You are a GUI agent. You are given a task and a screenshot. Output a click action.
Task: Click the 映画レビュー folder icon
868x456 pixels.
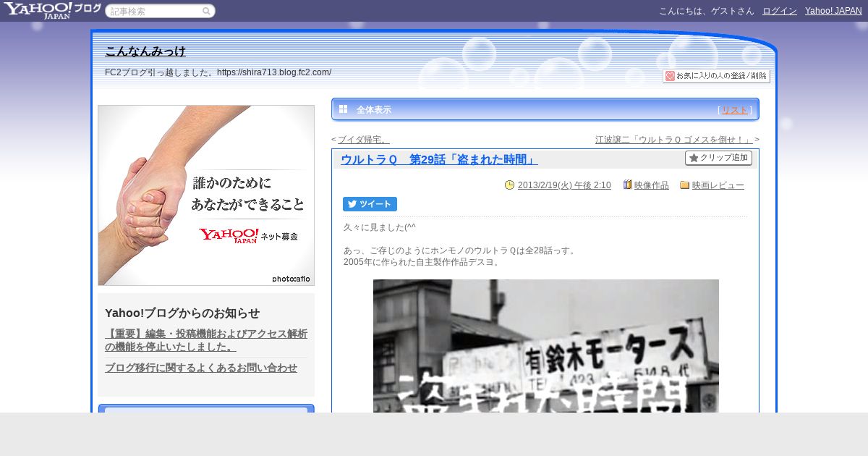click(x=684, y=185)
